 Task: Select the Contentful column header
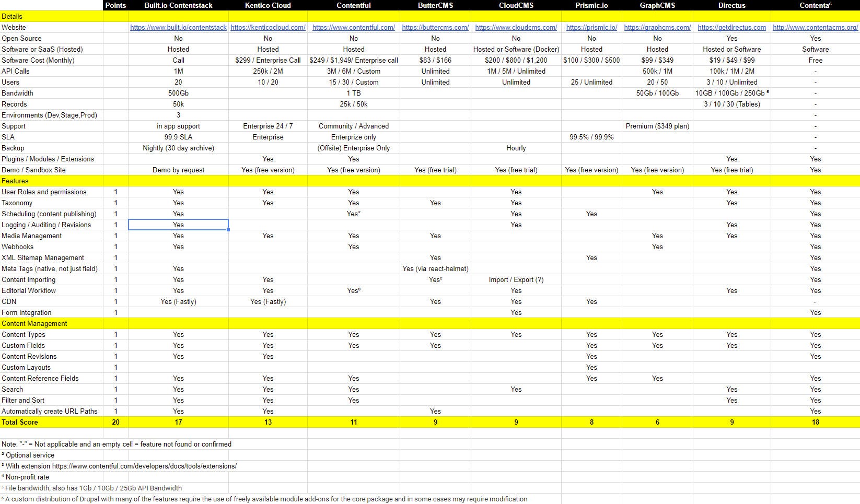pos(354,5)
